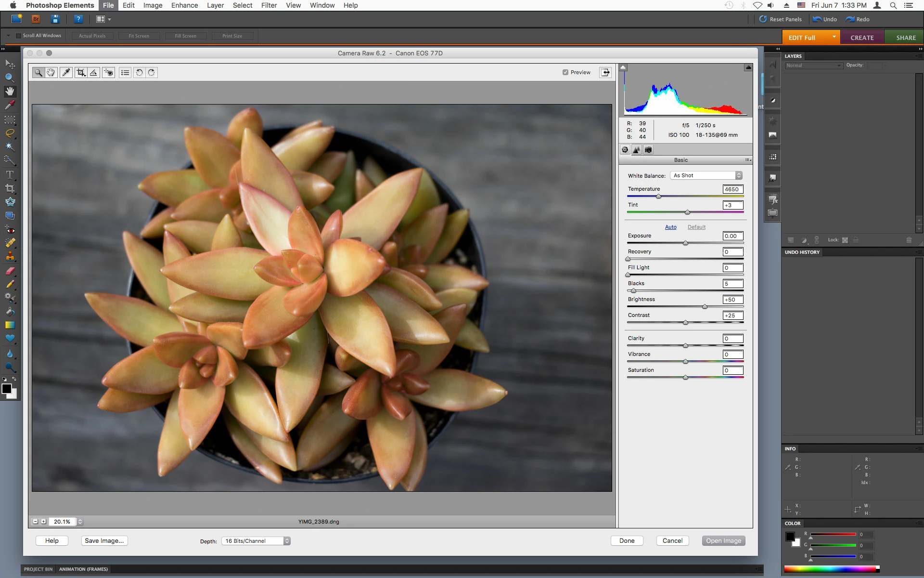
Task: Select the Straighten tool
Action: click(x=94, y=73)
